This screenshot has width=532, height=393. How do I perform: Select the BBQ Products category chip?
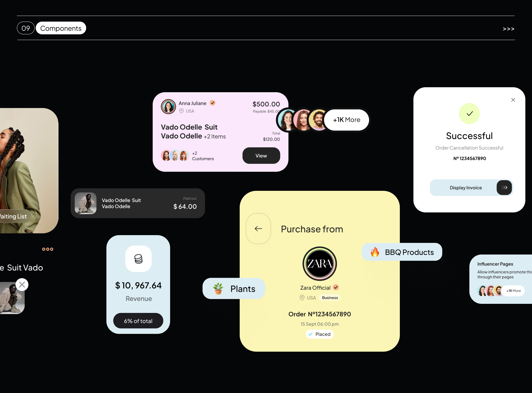(402, 252)
